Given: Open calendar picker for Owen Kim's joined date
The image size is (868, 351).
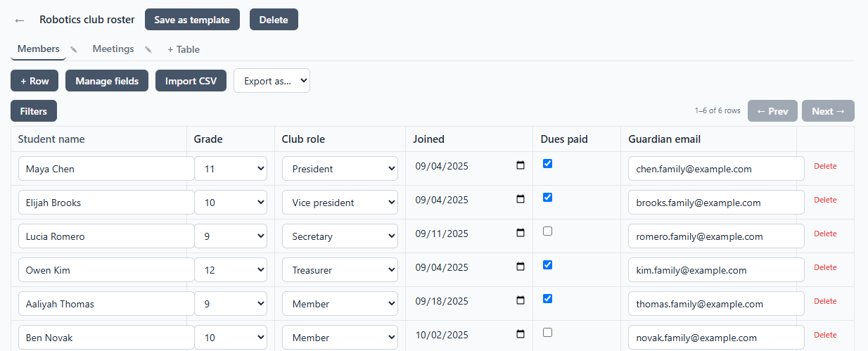Looking at the screenshot, I should coord(521,267).
